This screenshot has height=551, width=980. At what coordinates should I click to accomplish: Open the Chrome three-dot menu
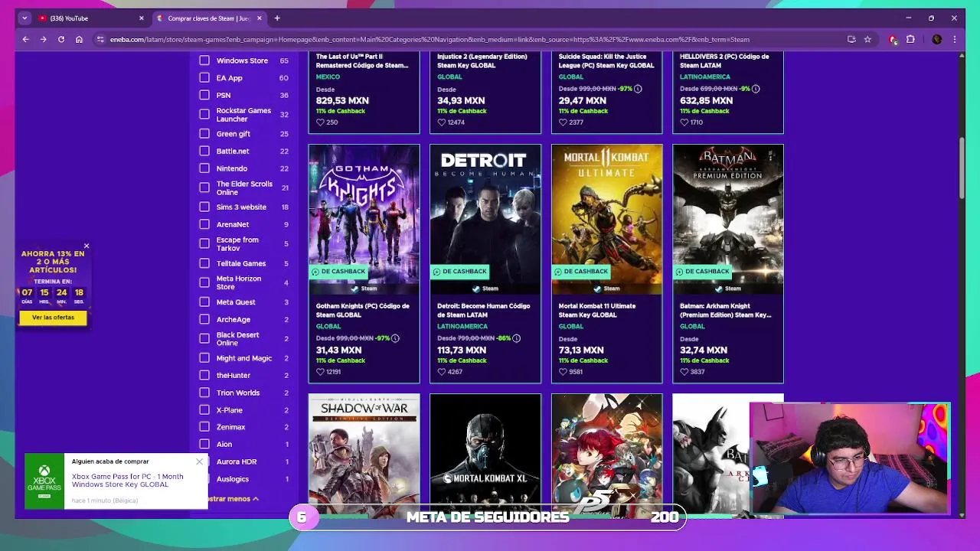pyautogui.click(x=955, y=39)
